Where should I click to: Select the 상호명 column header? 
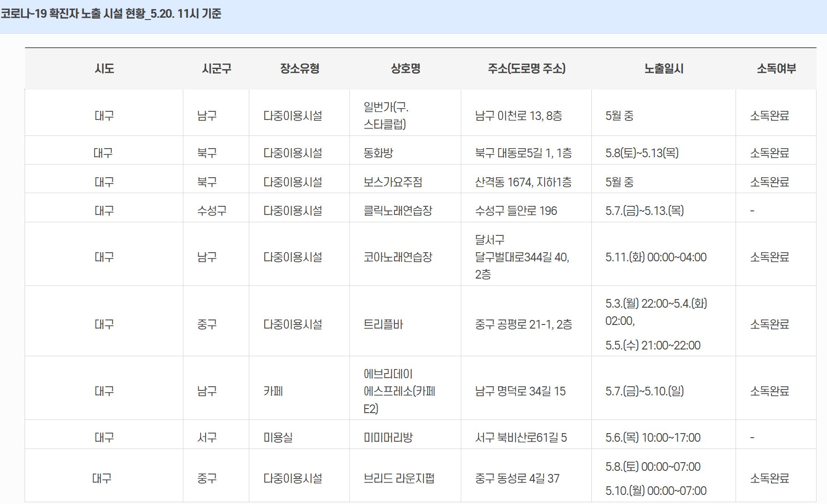pos(405,69)
